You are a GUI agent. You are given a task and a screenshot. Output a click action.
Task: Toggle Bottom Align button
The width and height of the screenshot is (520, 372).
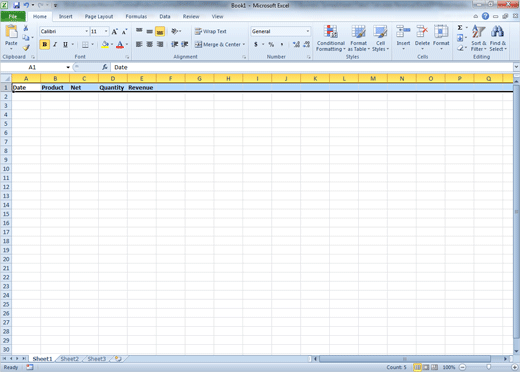pyautogui.click(x=160, y=31)
